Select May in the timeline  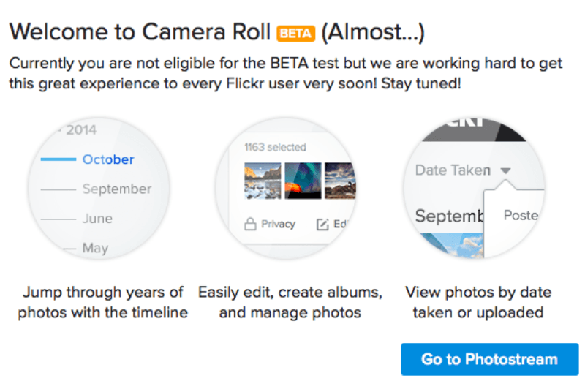click(95, 248)
